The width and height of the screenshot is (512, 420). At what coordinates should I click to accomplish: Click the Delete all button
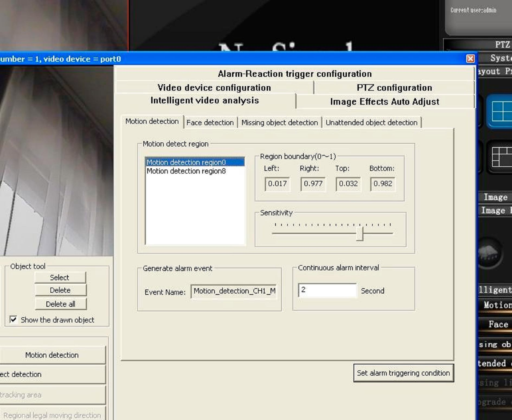point(60,304)
